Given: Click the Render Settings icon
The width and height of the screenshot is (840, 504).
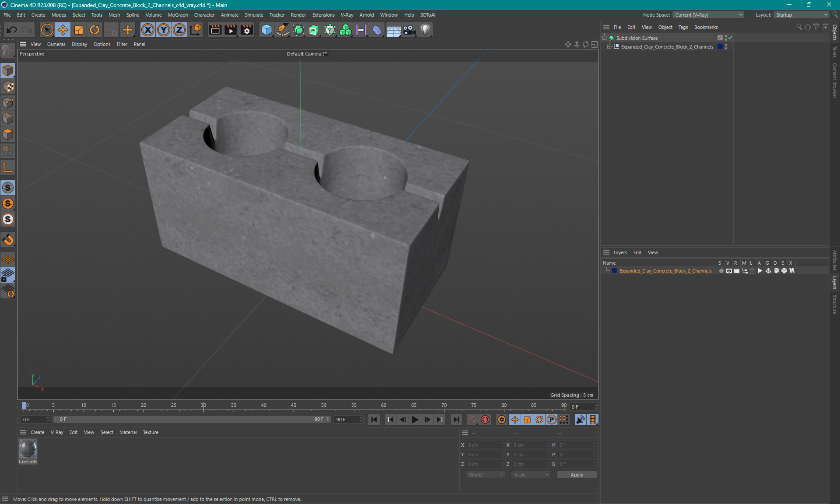Looking at the screenshot, I should coord(246,29).
